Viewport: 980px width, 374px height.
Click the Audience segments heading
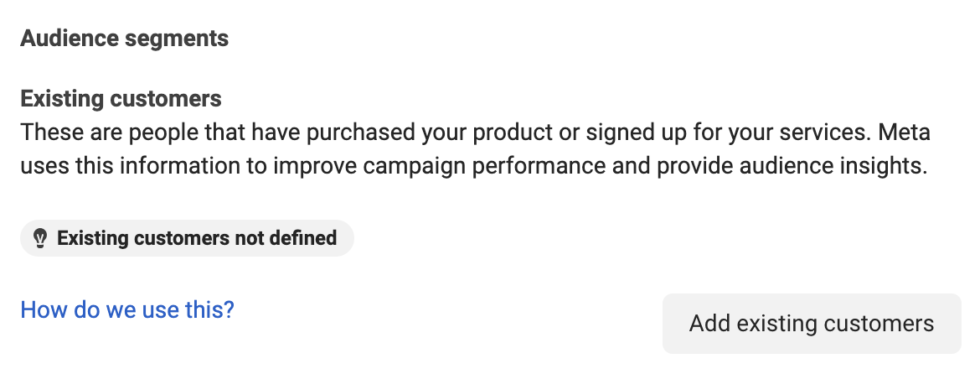tap(124, 38)
